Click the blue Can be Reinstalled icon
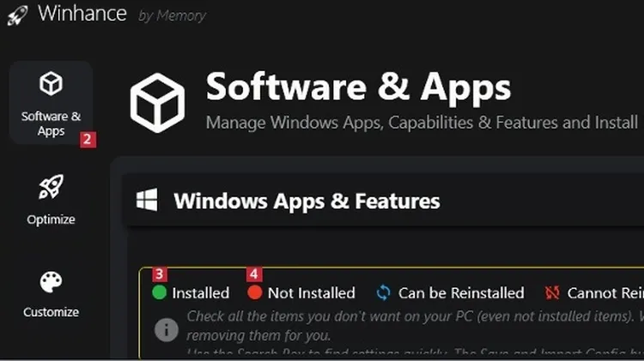 (384, 293)
